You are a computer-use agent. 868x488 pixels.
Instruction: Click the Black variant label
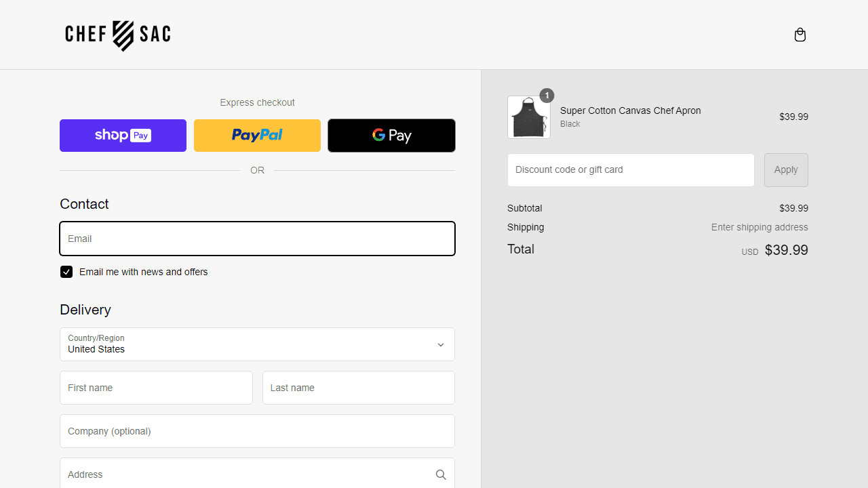coord(570,124)
